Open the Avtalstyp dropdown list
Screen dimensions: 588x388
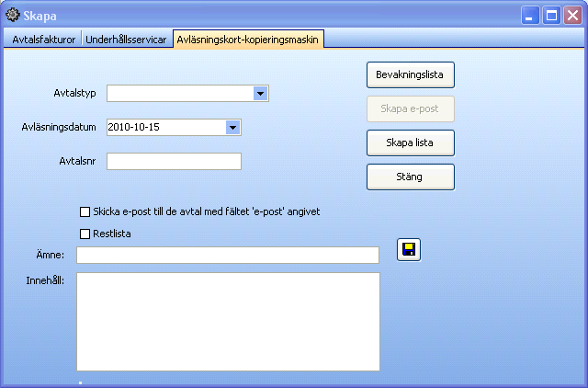point(260,93)
